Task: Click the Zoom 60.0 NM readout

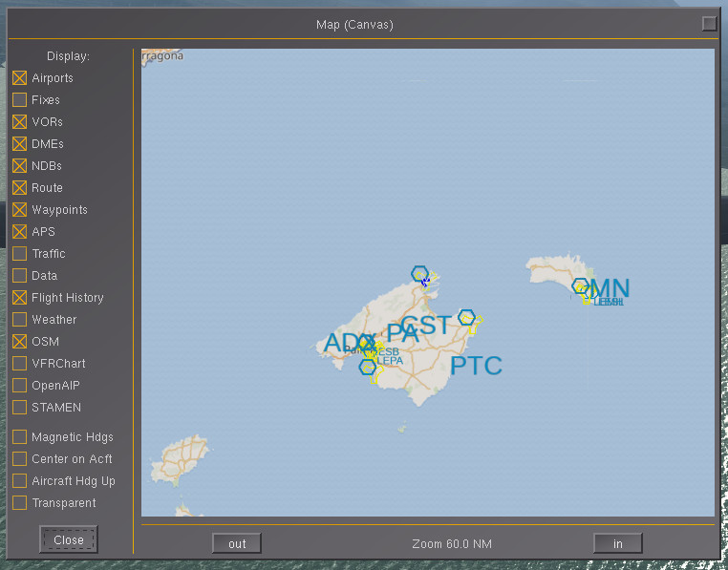Action: coord(452,544)
